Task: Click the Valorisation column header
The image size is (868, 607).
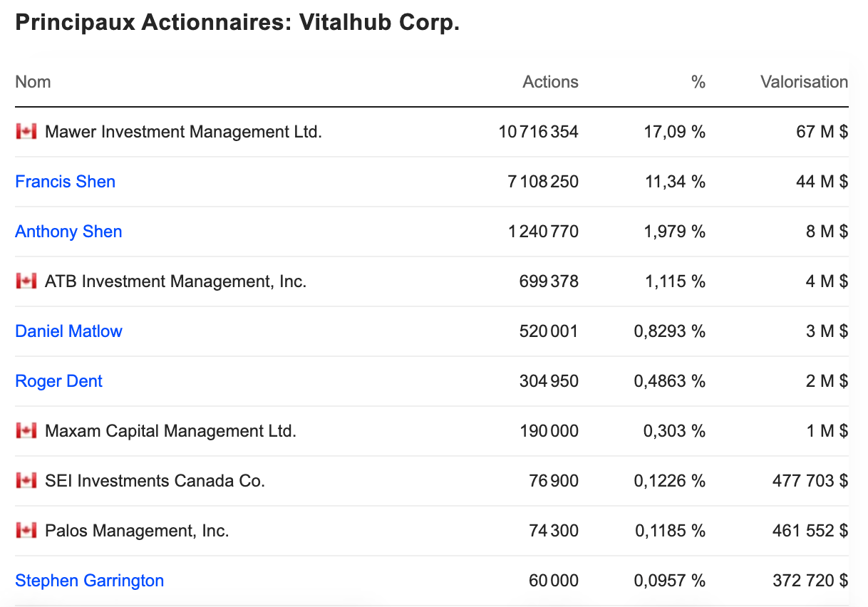Action: [x=804, y=82]
